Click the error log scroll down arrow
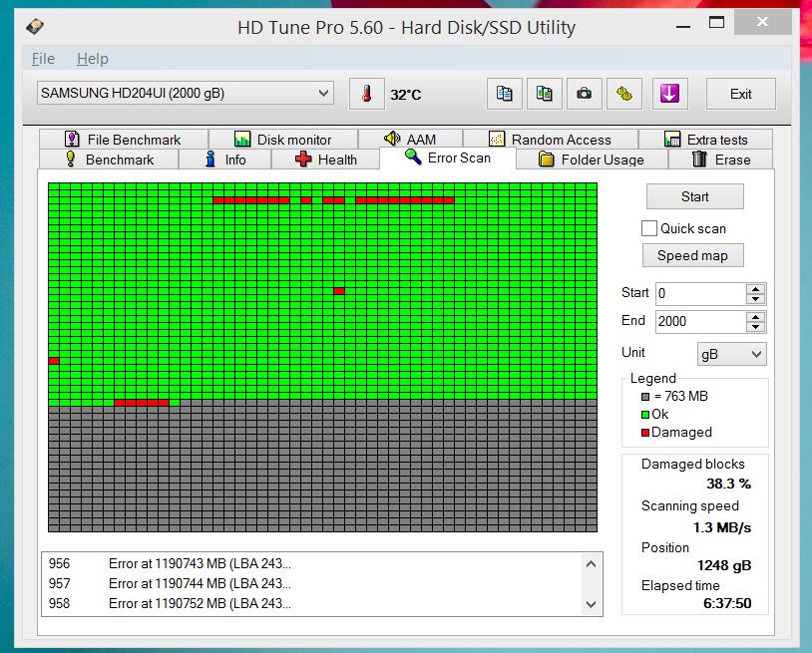The height and width of the screenshot is (653, 812). [592, 604]
